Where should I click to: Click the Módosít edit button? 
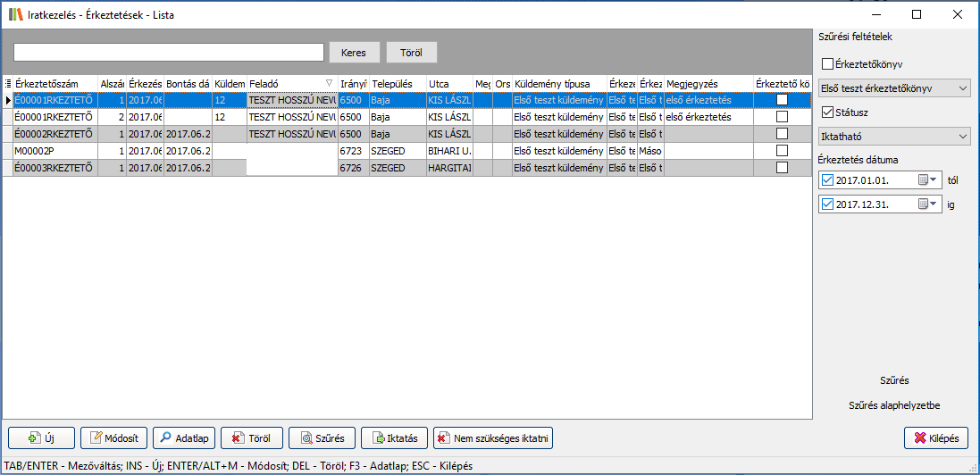coord(114,438)
